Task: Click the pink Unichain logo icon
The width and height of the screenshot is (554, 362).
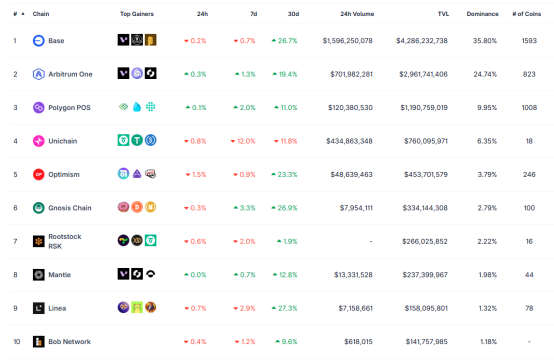Action: pyautogui.click(x=39, y=141)
